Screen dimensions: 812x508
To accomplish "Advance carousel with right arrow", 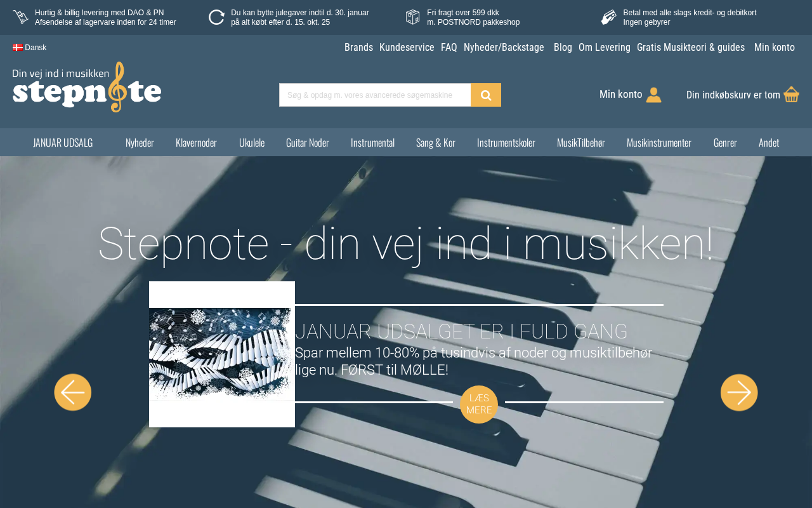I will click(739, 392).
